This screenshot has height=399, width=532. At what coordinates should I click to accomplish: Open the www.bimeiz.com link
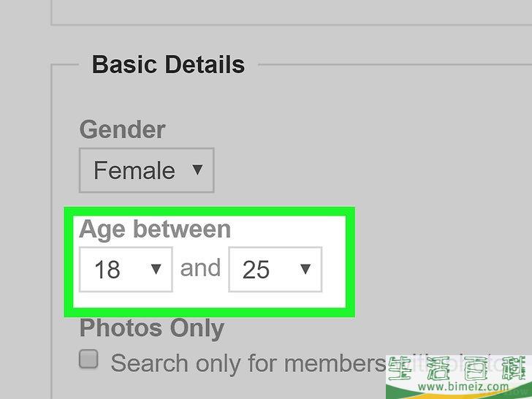pyautogui.click(x=463, y=387)
